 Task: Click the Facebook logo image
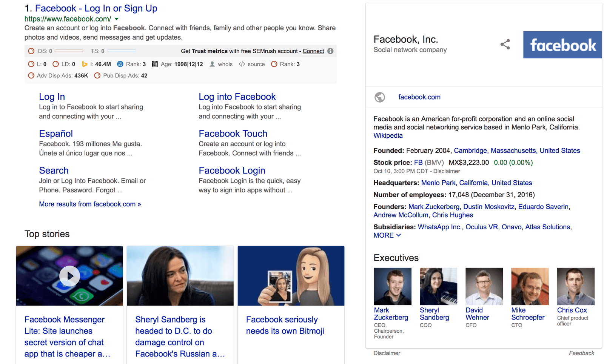(562, 45)
